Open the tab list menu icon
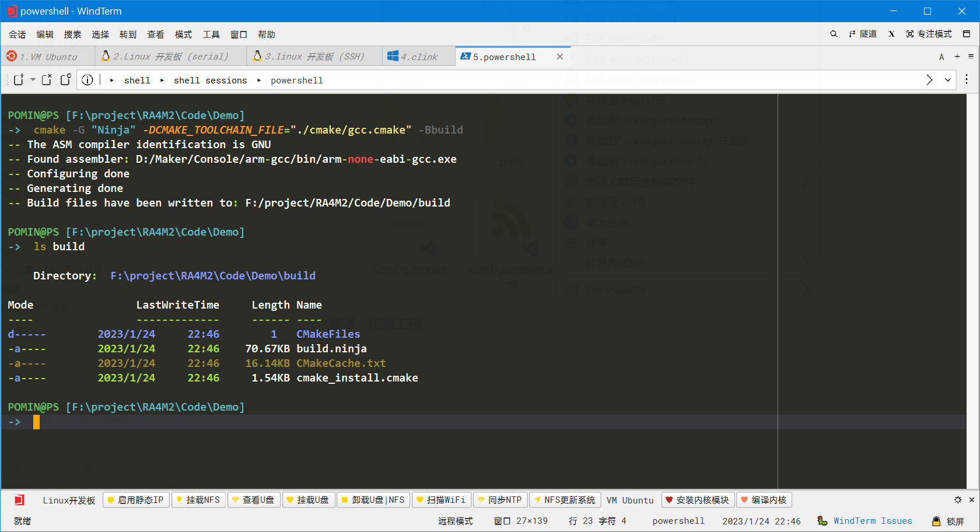Screen dimensions: 980x532 coord(971,57)
